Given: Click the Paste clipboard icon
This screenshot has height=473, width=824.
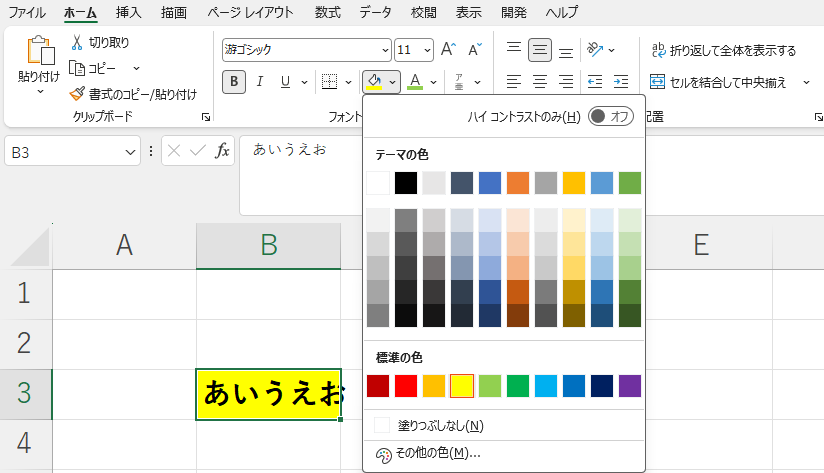Looking at the screenshot, I should 41,50.
